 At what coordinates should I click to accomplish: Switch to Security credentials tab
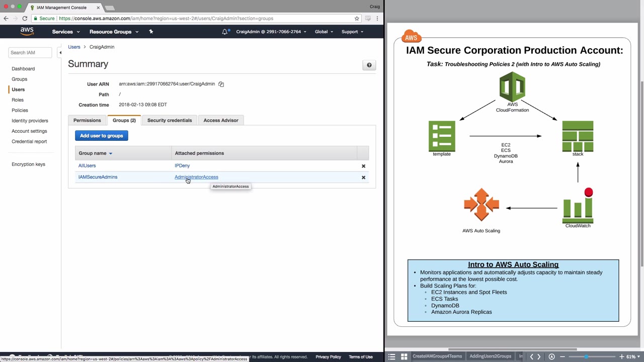(x=170, y=121)
